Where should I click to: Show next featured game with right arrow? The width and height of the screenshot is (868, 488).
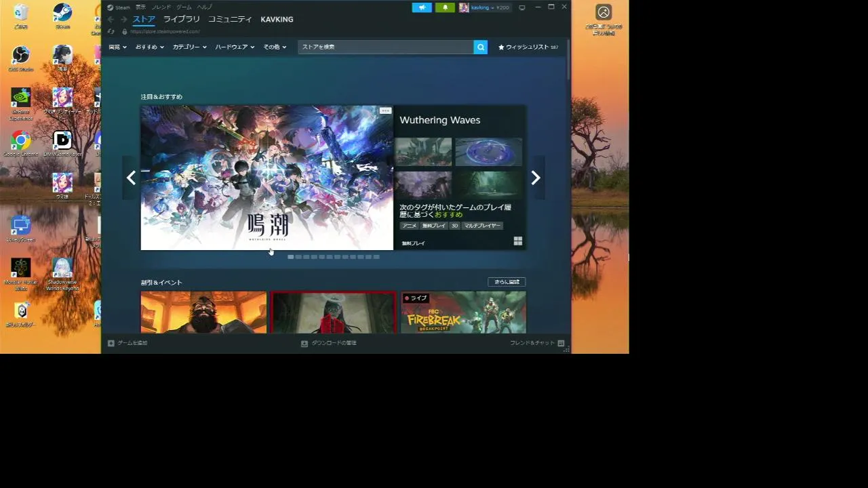pyautogui.click(x=536, y=178)
